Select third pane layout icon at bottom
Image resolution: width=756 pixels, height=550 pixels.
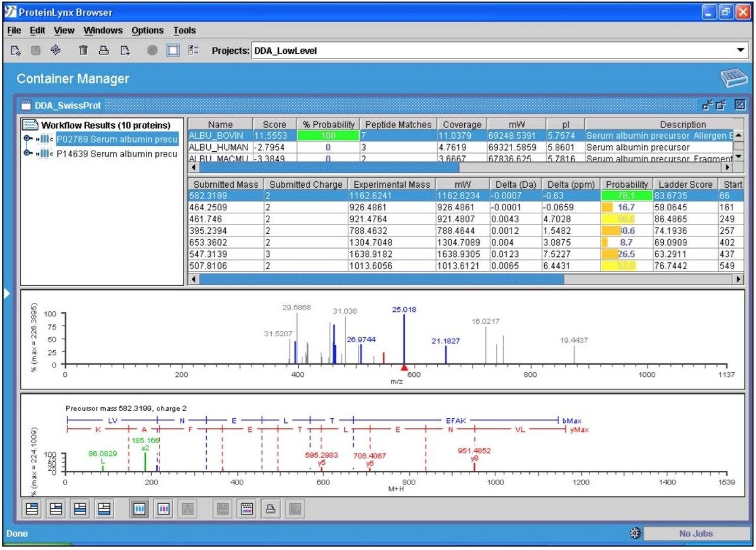coord(81,509)
